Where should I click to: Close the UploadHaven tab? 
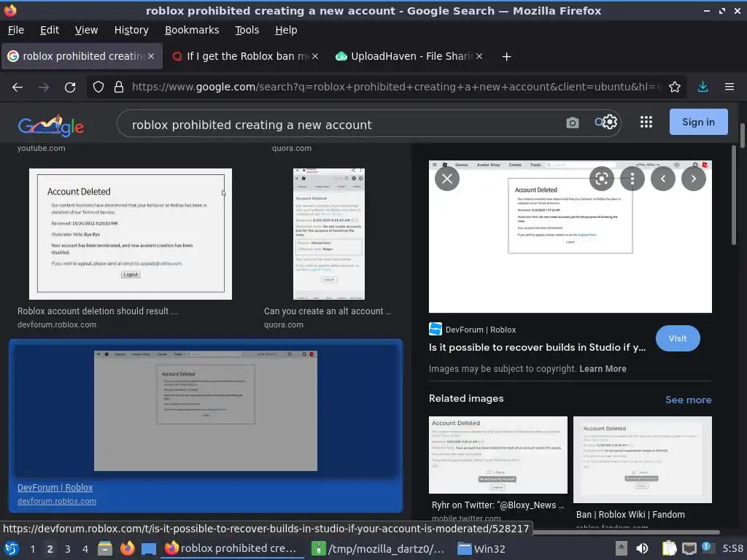[x=479, y=56]
